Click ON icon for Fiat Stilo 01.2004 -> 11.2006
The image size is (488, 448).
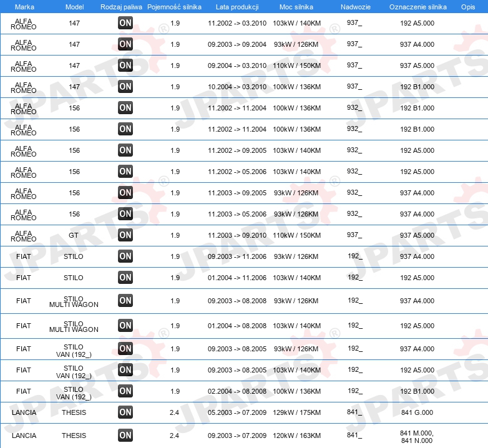pos(125,277)
